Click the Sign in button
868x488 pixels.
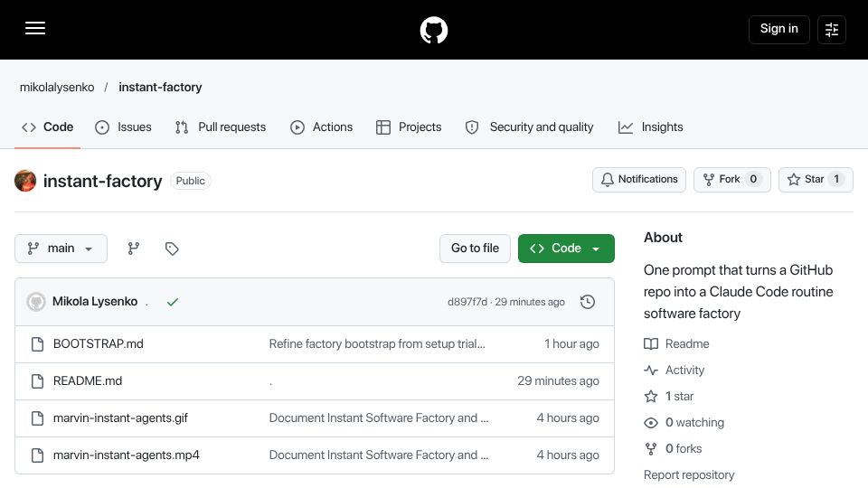pos(778,29)
